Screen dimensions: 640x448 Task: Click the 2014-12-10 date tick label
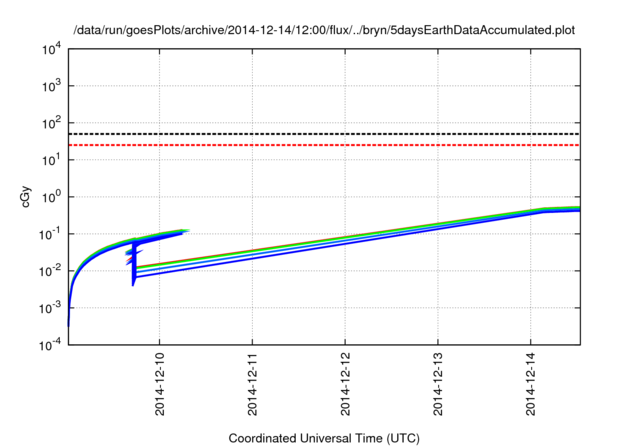point(160,384)
